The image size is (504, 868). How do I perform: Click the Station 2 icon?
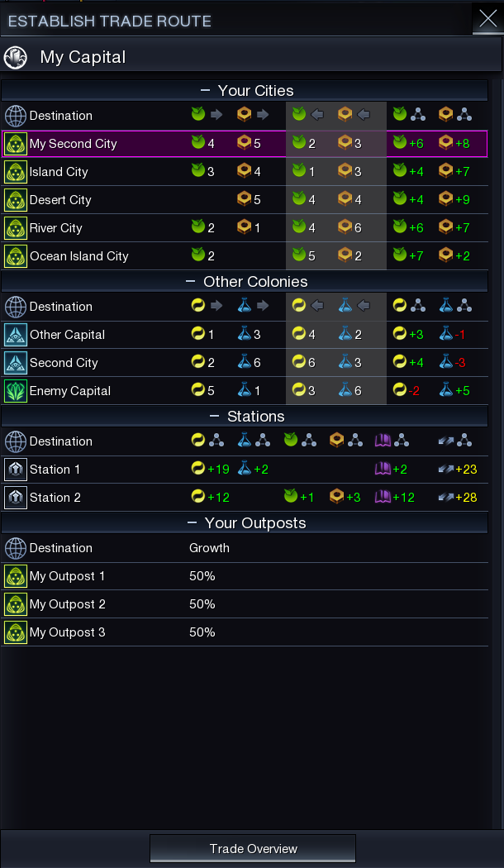15,497
